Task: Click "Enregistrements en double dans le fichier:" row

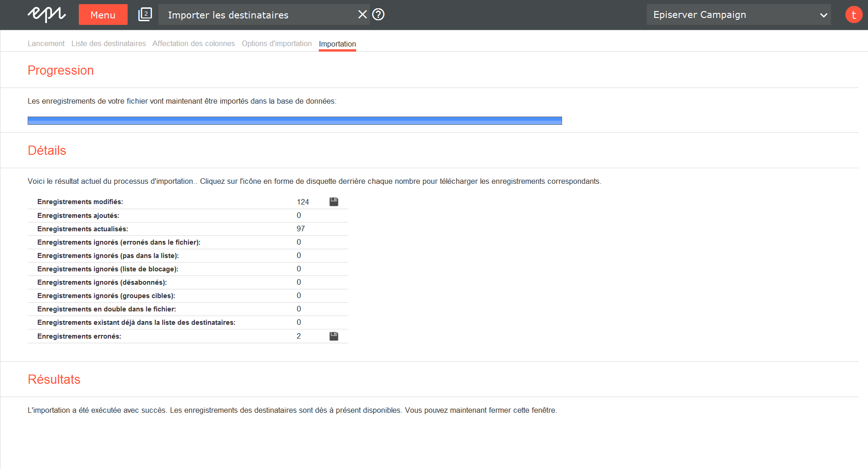Action: [x=188, y=309]
